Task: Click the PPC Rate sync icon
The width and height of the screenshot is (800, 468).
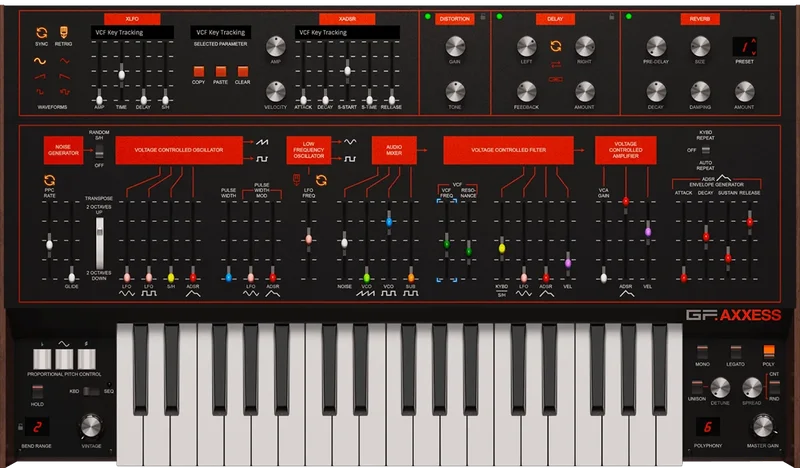Action: (x=49, y=180)
